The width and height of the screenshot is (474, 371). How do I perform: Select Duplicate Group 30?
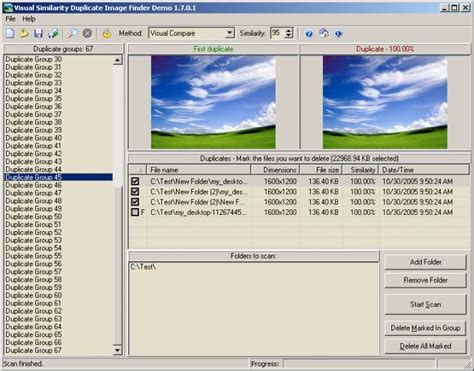tap(34, 59)
